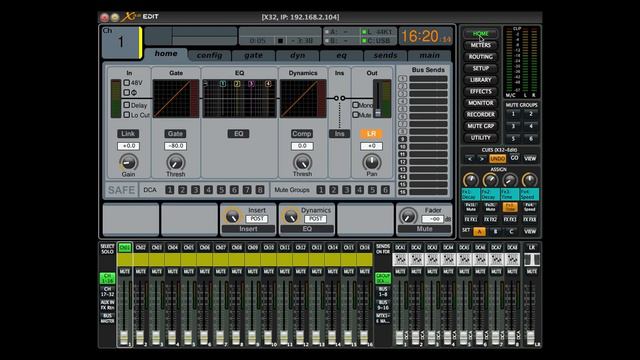Assign channel to DCA 8
The height and width of the screenshot is (360, 640).
pyautogui.click(x=260, y=190)
